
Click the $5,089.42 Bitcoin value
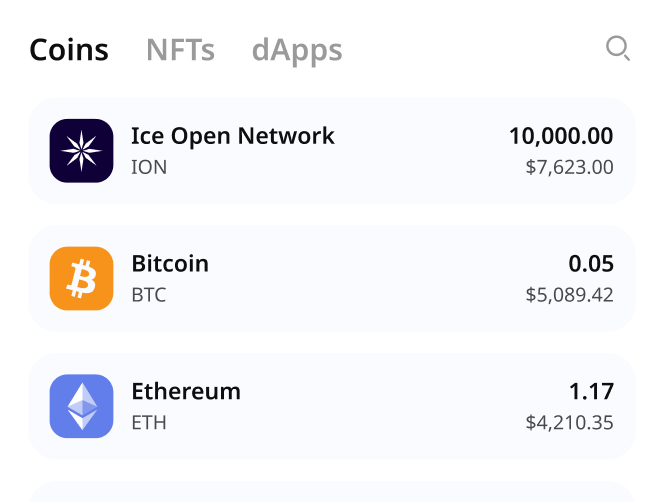click(570, 295)
